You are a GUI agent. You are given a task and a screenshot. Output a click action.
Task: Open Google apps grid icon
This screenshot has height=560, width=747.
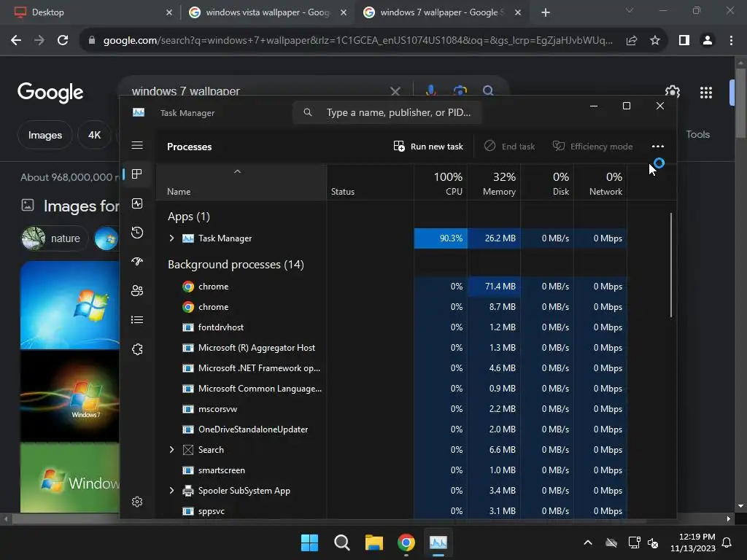706,93
